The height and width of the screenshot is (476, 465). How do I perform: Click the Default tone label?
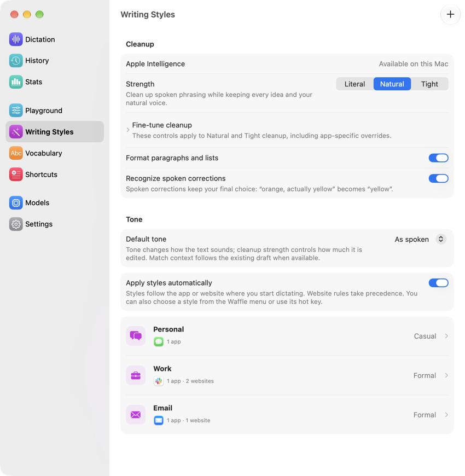[146, 239]
